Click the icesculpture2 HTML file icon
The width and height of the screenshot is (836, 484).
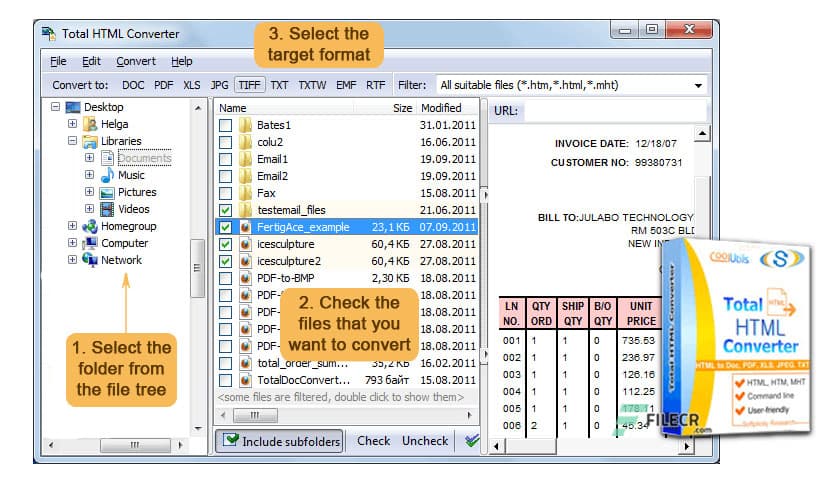click(245, 261)
